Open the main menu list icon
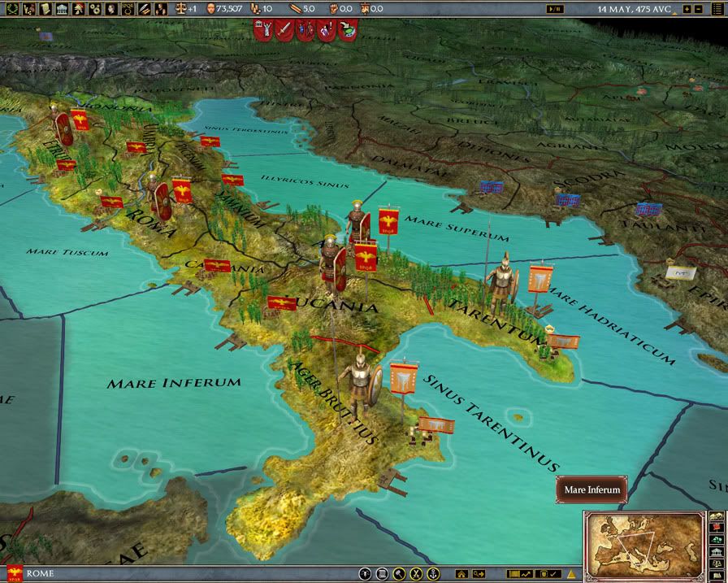 pos(717,8)
